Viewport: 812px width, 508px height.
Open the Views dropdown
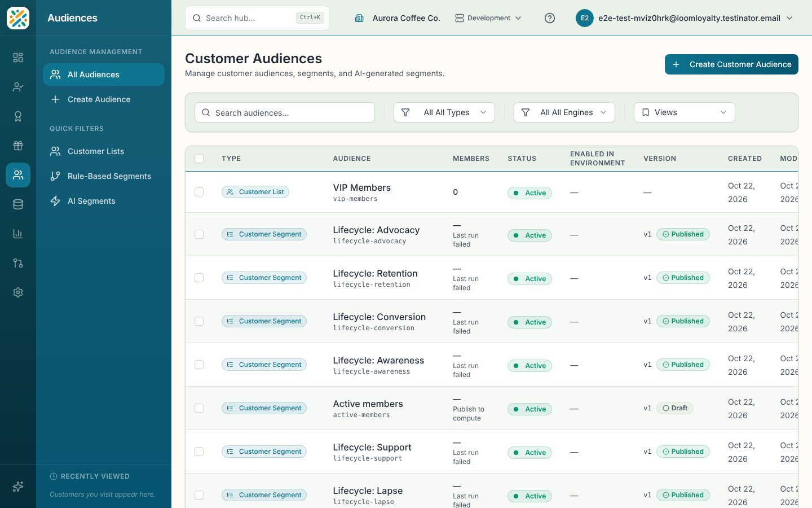685,112
